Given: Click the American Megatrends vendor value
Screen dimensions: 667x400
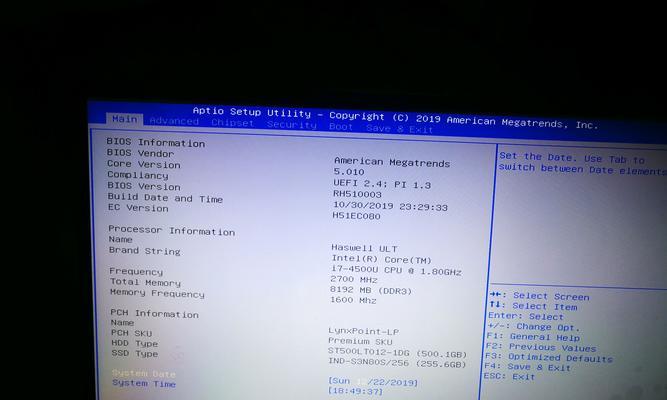Looking at the screenshot, I should (x=392, y=162).
